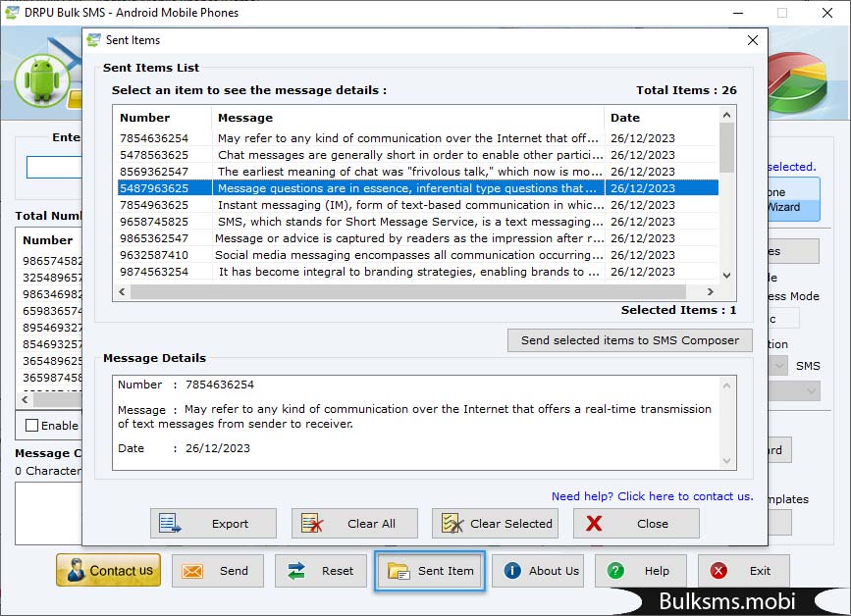Select row with number 7854963625
851x616 pixels.
[x=418, y=205]
